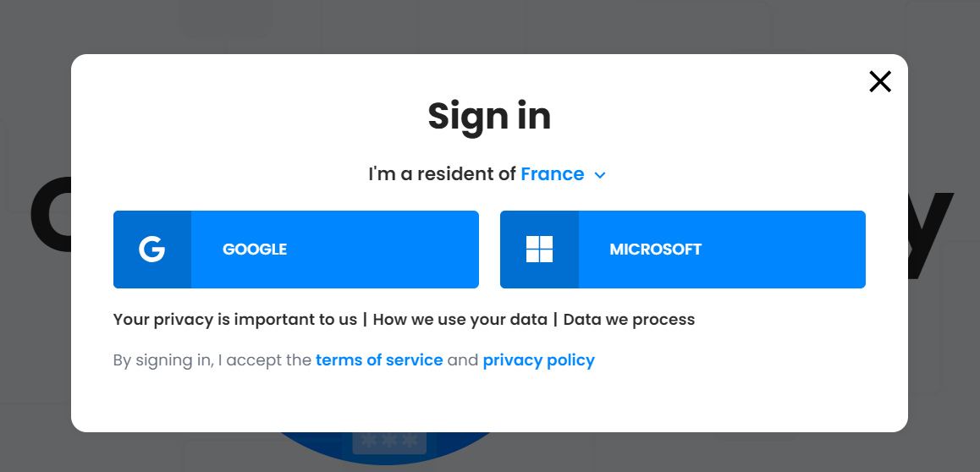Open the terms of service link
Viewport: 980px width, 472px height.
[x=379, y=360]
